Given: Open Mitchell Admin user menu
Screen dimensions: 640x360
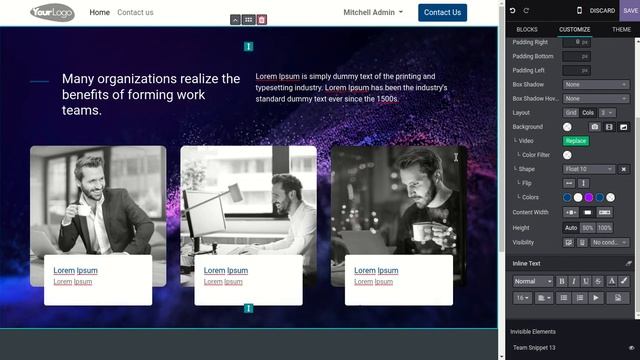Looking at the screenshot, I should coord(373,12).
